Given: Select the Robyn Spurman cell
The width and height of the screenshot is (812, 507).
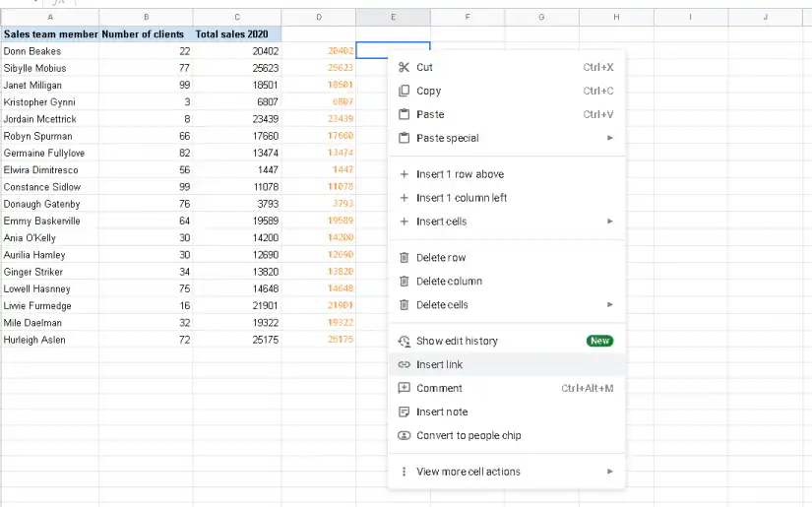Looking at the screenshot, I should point(50,136).
